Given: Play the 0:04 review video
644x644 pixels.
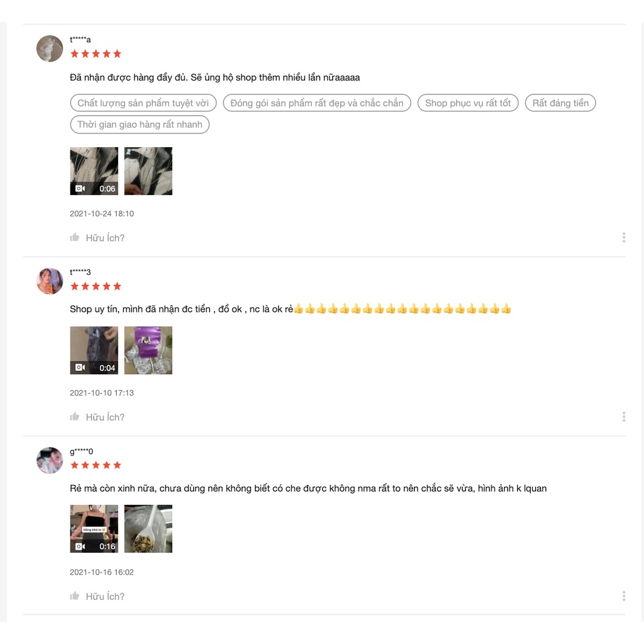Looking at the screenshot, I should click(94, 350).
